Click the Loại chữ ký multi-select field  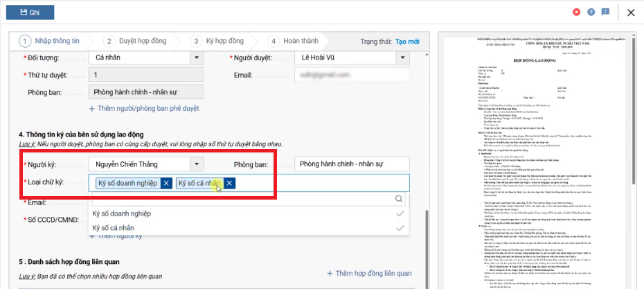(x=249, y=183)
